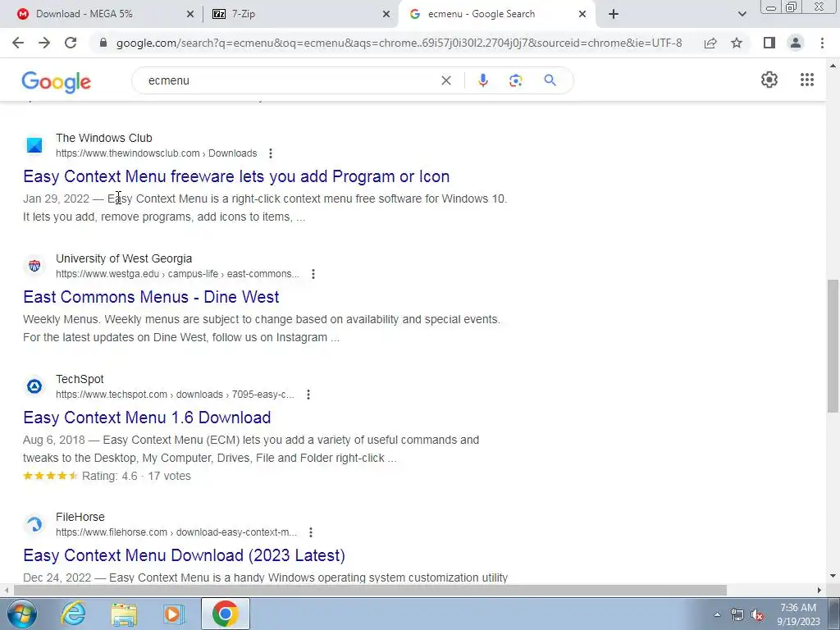Click the Google logo
This screenshot has width=840, height=630.
tap(57, 82)
